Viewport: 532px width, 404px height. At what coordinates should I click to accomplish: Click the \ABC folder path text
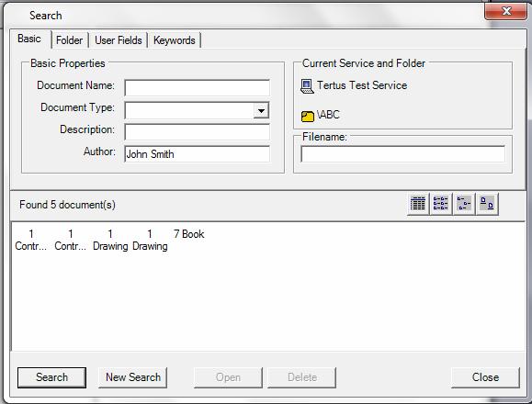[328, 115]
